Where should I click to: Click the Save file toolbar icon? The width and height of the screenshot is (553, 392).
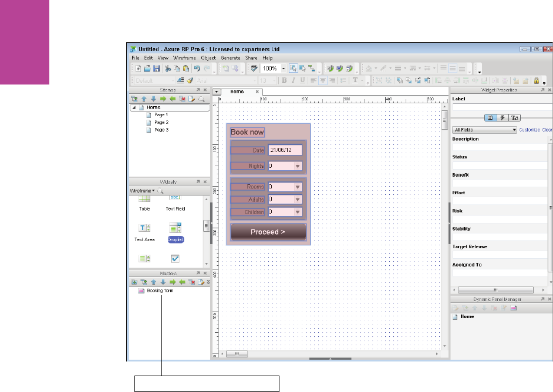157,69
